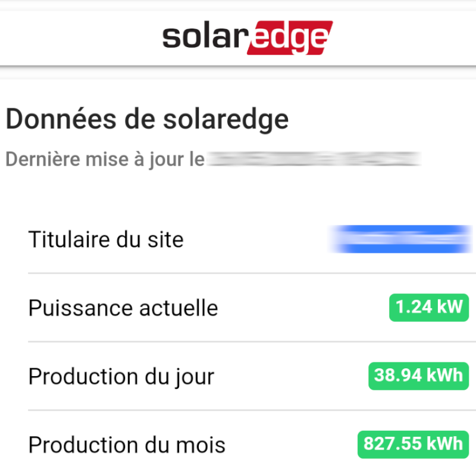Click the green 827.55 kWh badge
The height and width of the screenshot is (476, 476).
coord(413,444)
